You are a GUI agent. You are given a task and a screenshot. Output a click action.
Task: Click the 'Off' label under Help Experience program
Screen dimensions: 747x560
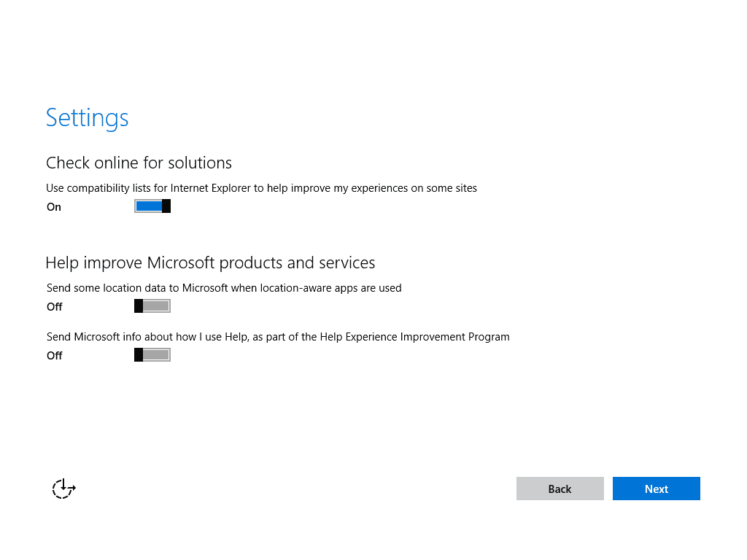pos(54,356)
